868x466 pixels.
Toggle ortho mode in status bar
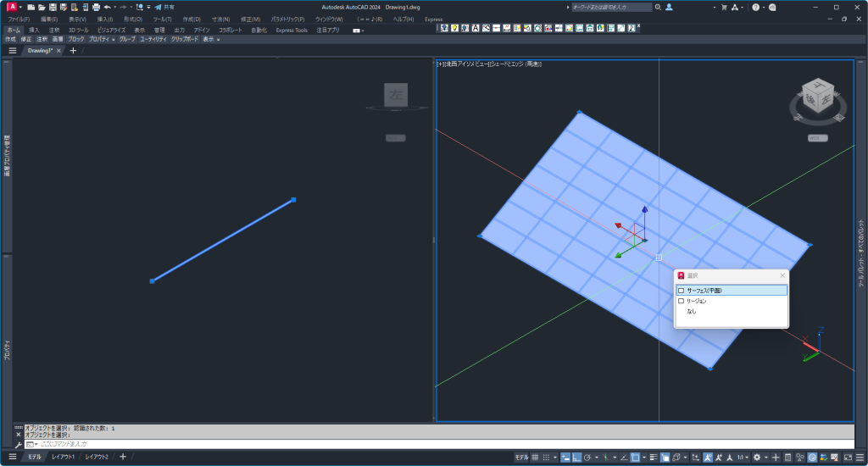point(576,458)
